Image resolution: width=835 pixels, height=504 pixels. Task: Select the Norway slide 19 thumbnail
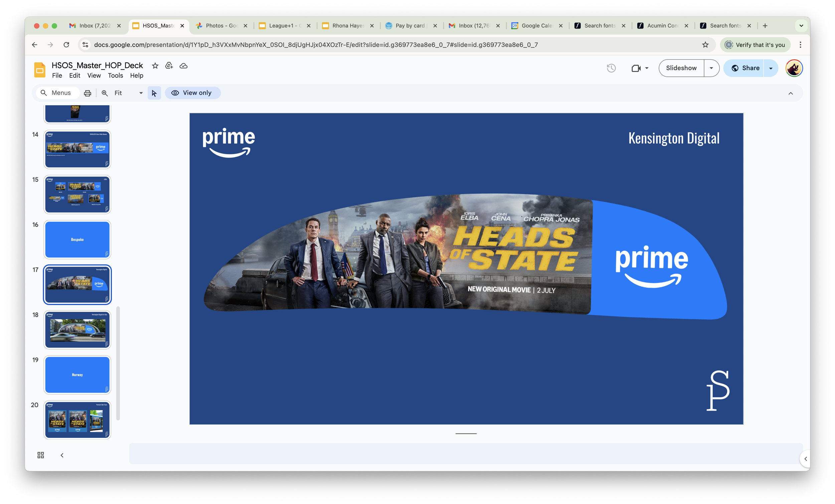[77, 374]
